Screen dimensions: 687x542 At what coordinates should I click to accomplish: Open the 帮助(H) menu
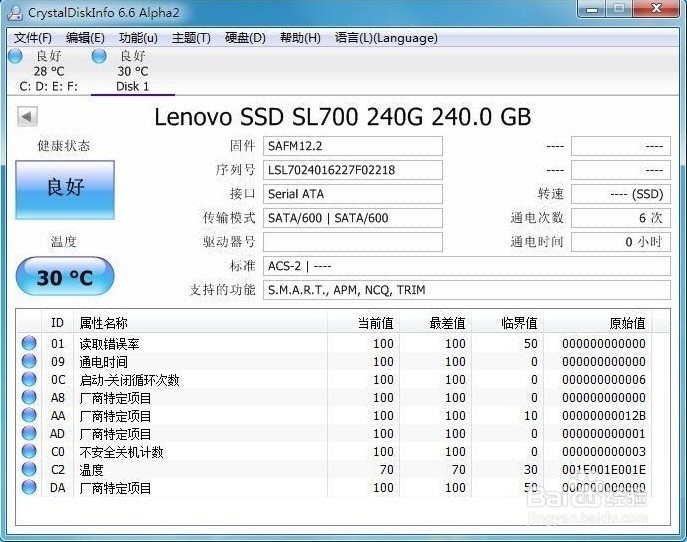[x=300, y=38]
